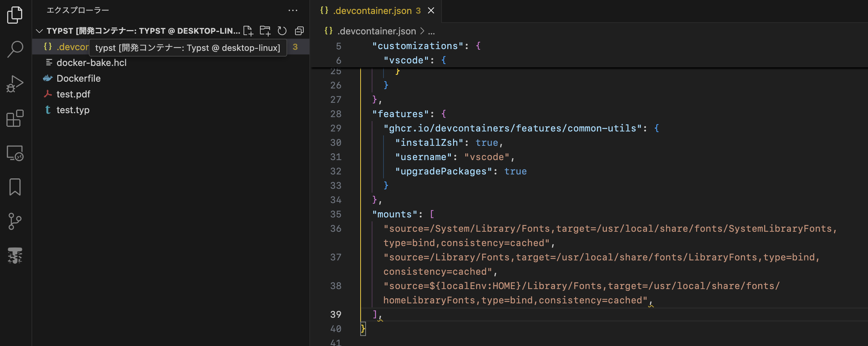Open the Run and Debug view
The height and width of the screenshot is (346, 868).
[x=15, y=83]
